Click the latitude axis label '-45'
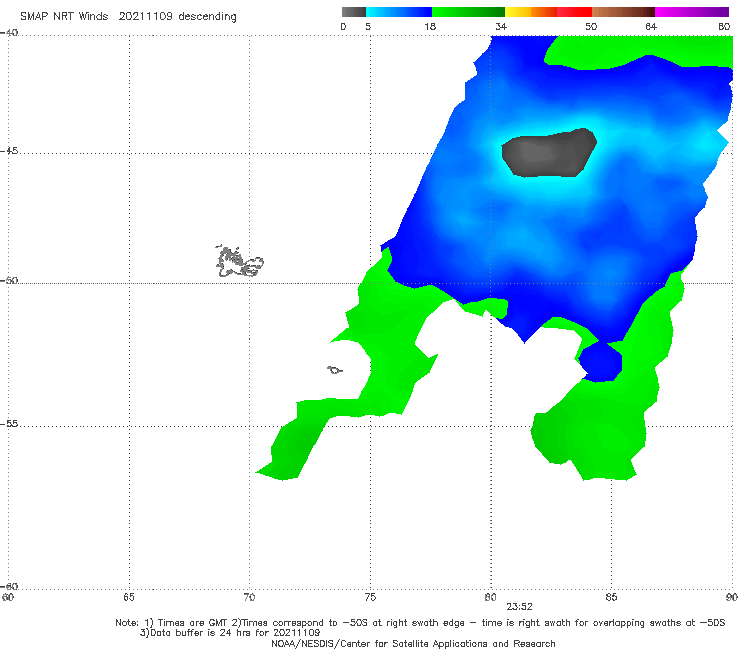740x650 pixels. coord(9,151)
